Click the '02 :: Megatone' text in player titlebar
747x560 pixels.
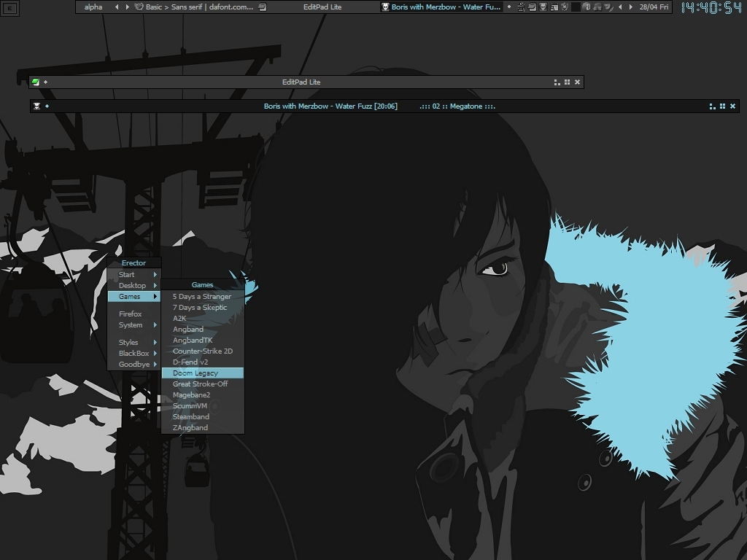(457, 106)
